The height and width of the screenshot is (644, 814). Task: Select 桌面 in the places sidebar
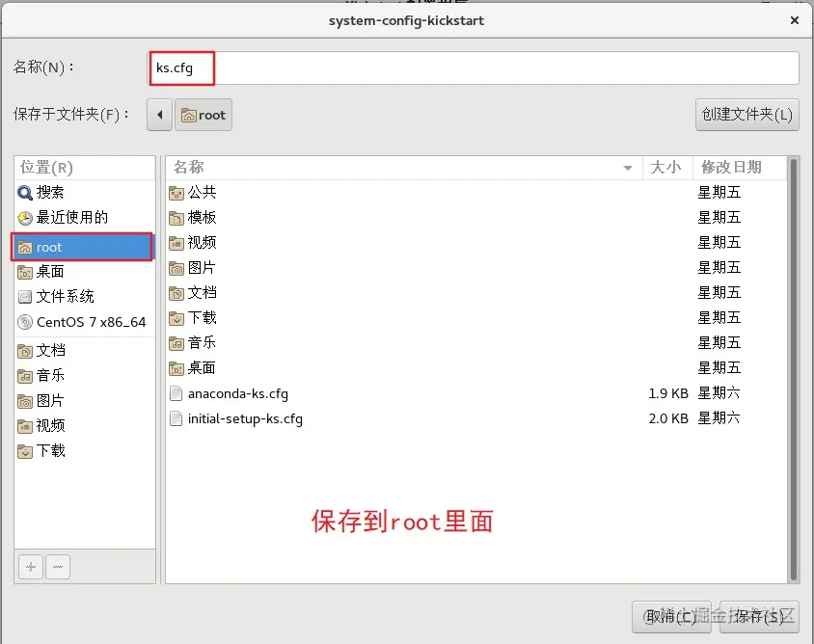85,272
